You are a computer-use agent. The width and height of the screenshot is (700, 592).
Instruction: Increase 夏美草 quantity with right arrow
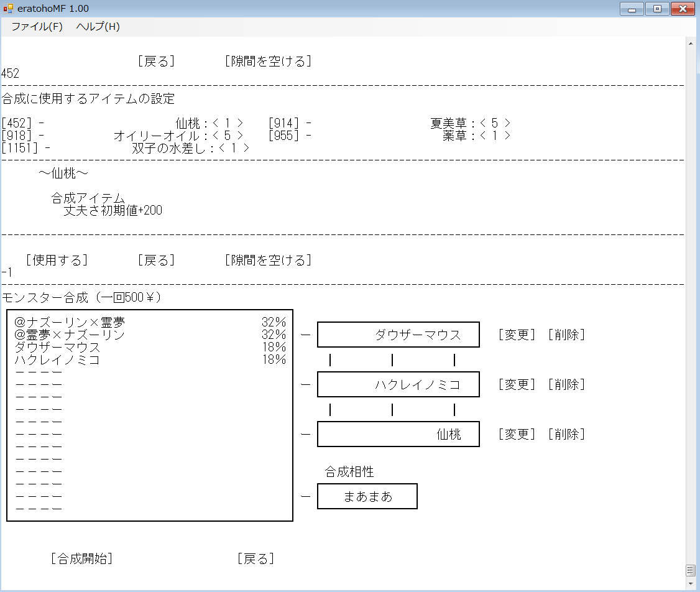click(507, 123)
